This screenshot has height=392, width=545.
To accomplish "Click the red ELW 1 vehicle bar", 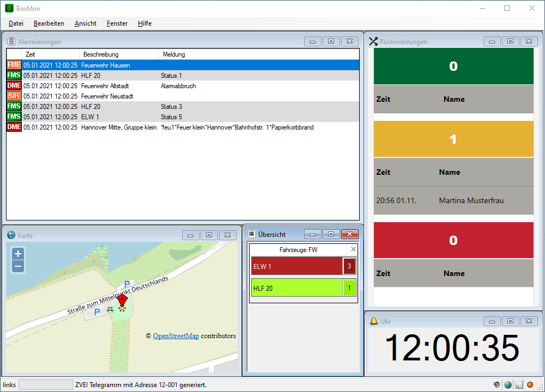I will (296, 266).
